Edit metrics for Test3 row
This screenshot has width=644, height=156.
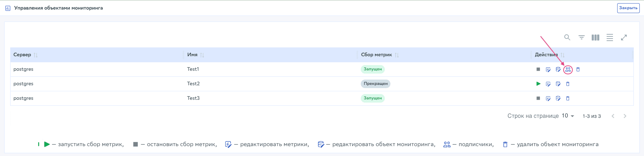click(548, 98)
